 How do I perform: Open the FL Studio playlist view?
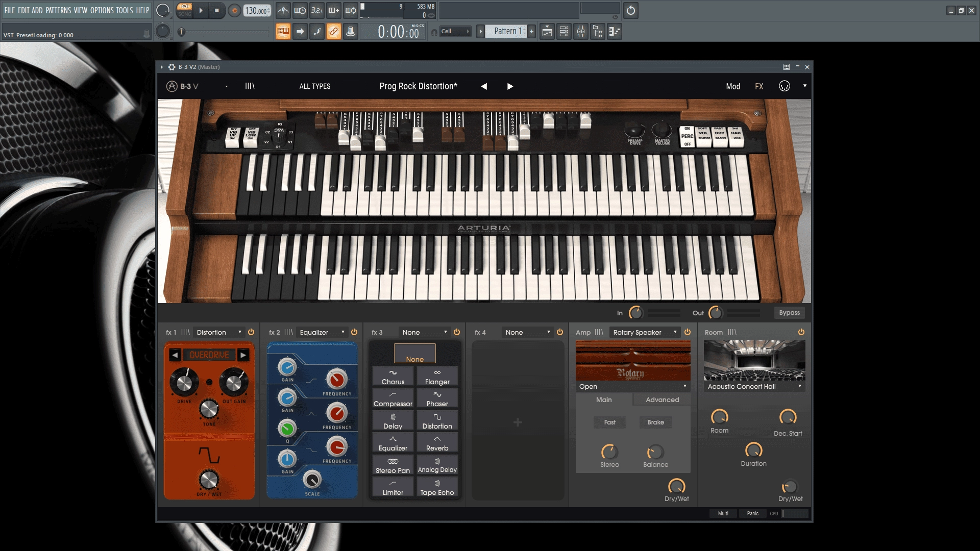coord(547,32)
